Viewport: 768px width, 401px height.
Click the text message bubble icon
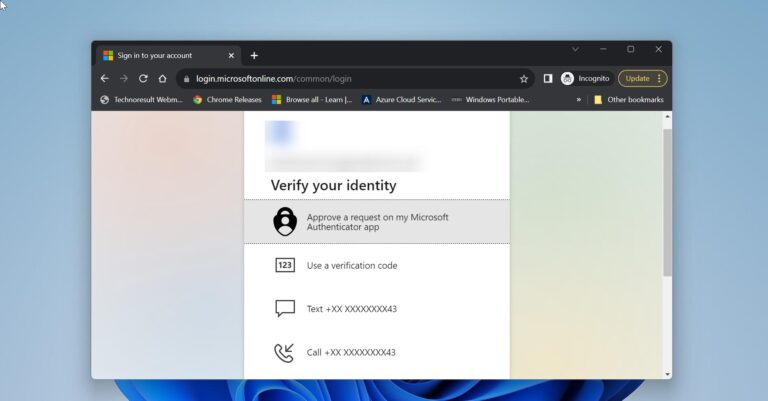[x=285, y=308]
